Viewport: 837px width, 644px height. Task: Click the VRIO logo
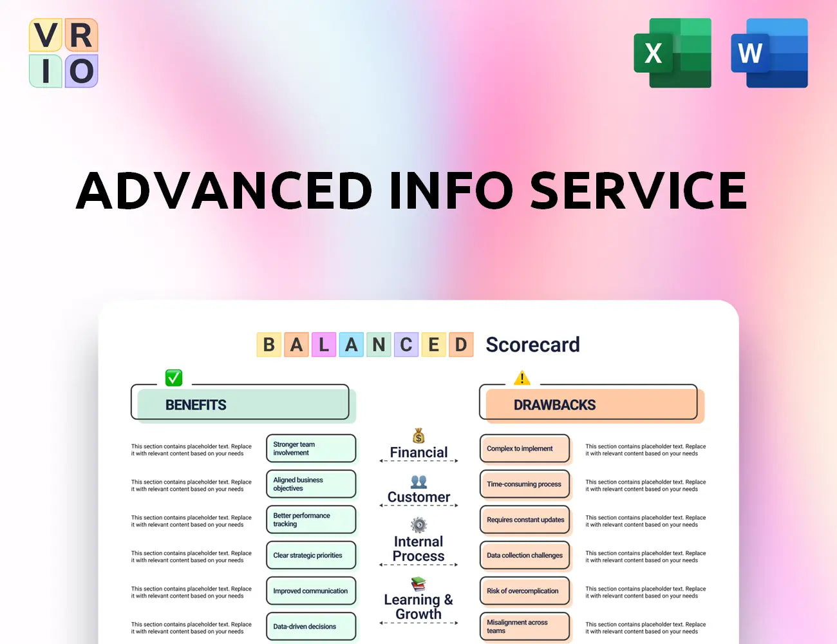click(64, 53)
